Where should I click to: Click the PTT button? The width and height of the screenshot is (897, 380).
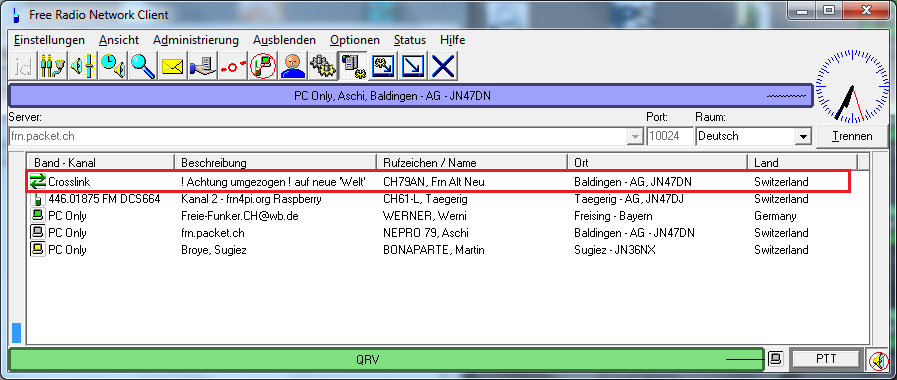[826, 359]
